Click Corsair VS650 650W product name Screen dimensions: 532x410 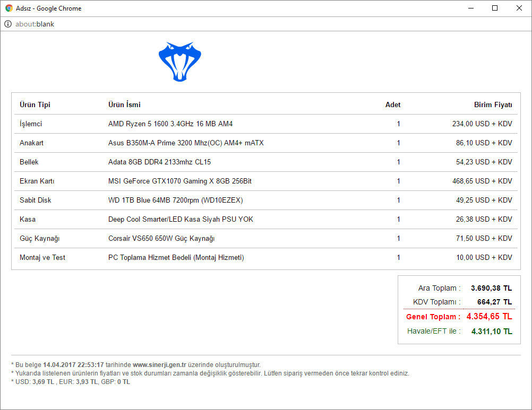point(161,239)
